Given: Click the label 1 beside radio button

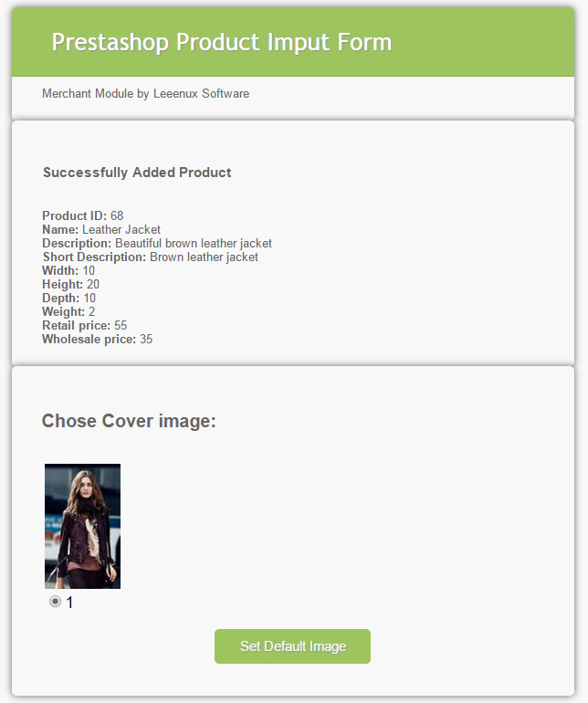Looking at the screenshot, I should pyautogui.click(x=69, y=603).
